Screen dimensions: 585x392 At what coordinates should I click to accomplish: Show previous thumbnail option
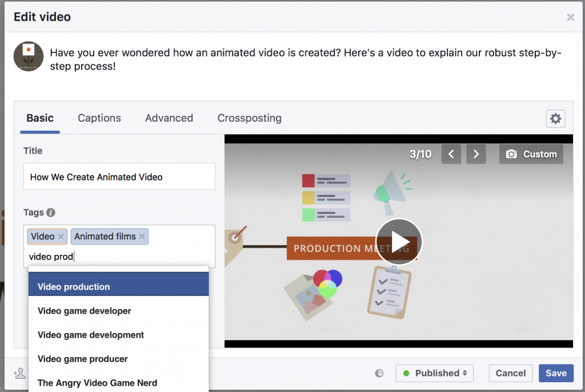pyautogui.click(x=451, y=154)
